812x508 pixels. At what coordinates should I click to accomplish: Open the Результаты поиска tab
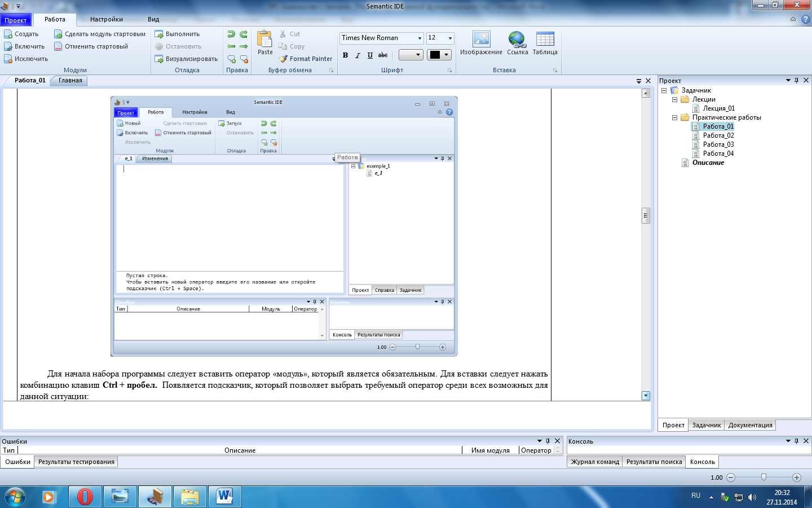[654, 462]
